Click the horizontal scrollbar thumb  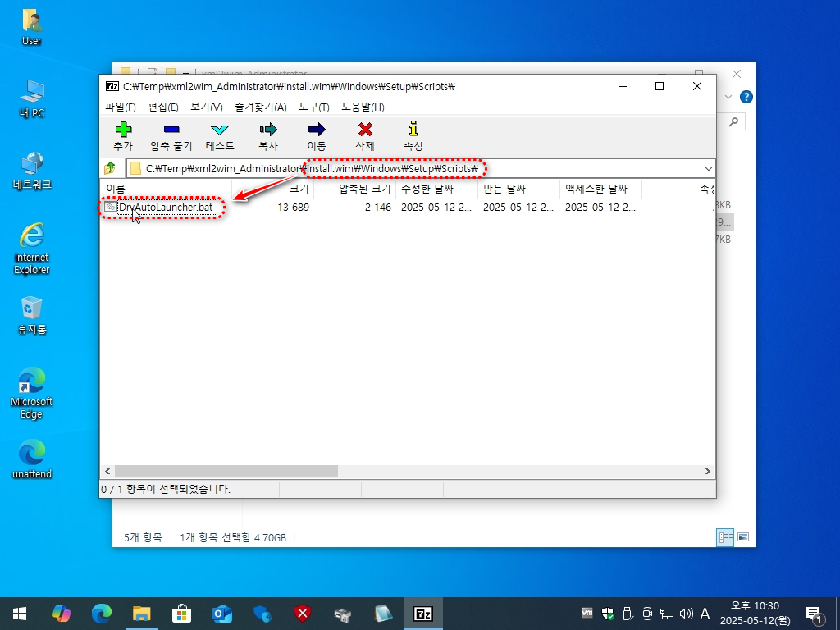pyautogui.click(x=226, y=472)
